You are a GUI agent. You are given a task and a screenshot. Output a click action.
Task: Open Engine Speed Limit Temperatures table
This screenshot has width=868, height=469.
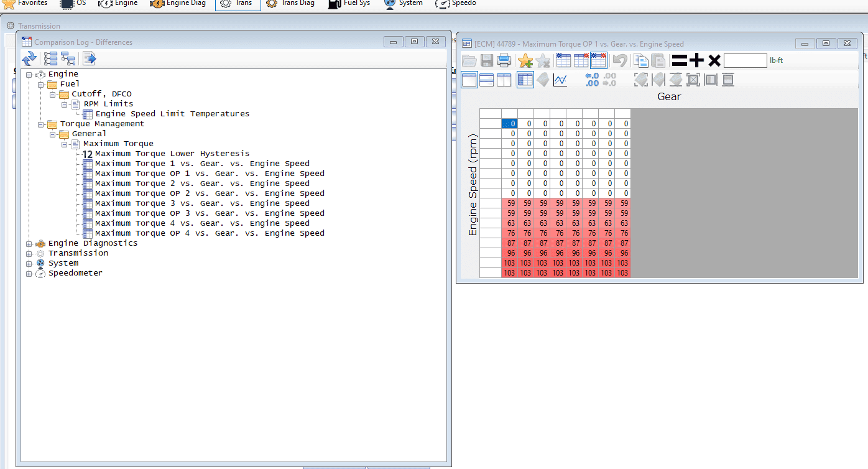[172, 114]
